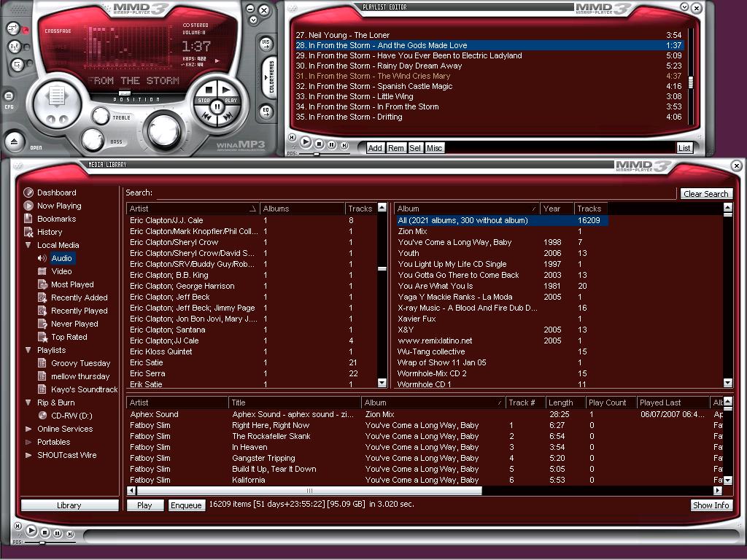Click the Bass knob
Screen dimensions: 747x560
pos(93,139)
